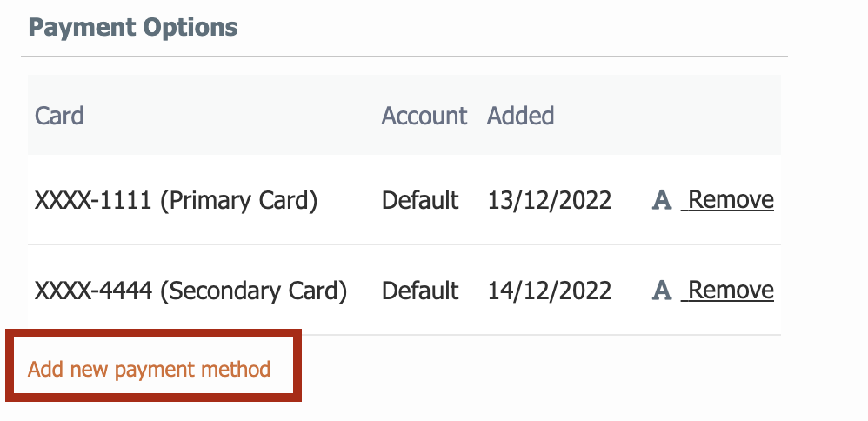Click the XXXX-4444 card number text
The width and height of the screenshot is (868, 421).
93,291
